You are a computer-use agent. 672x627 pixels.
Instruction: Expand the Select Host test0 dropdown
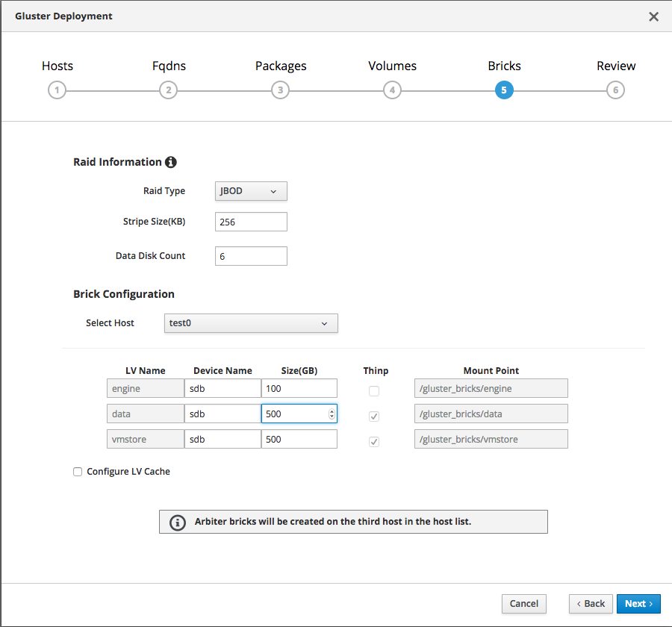coord(250,323)
